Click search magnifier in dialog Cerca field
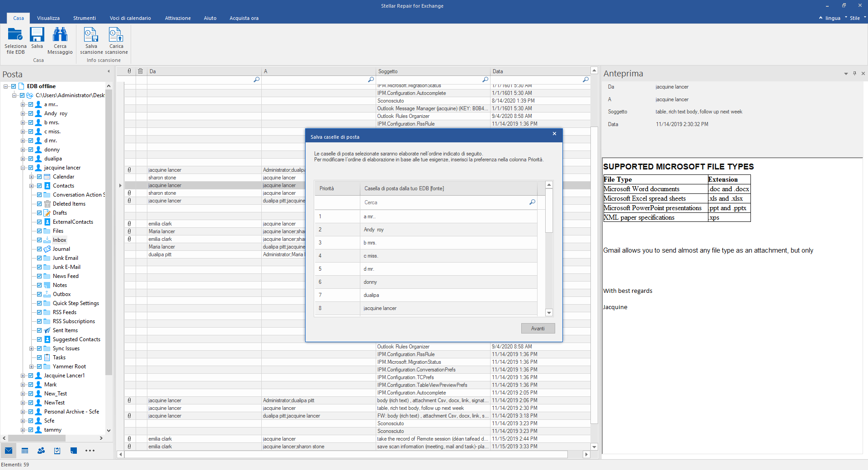The height and width of the screenshot is (470, 868). [x=532, y=202]
